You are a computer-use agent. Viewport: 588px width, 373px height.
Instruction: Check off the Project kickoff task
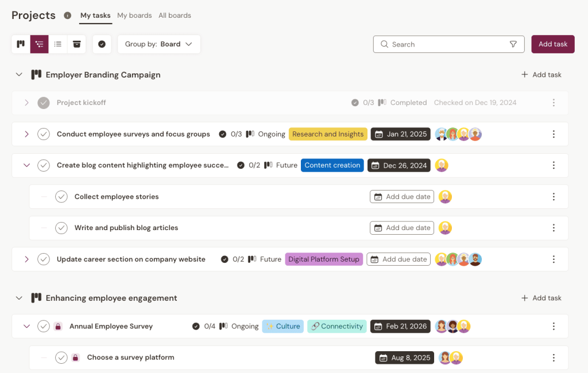tap(44, 103)
